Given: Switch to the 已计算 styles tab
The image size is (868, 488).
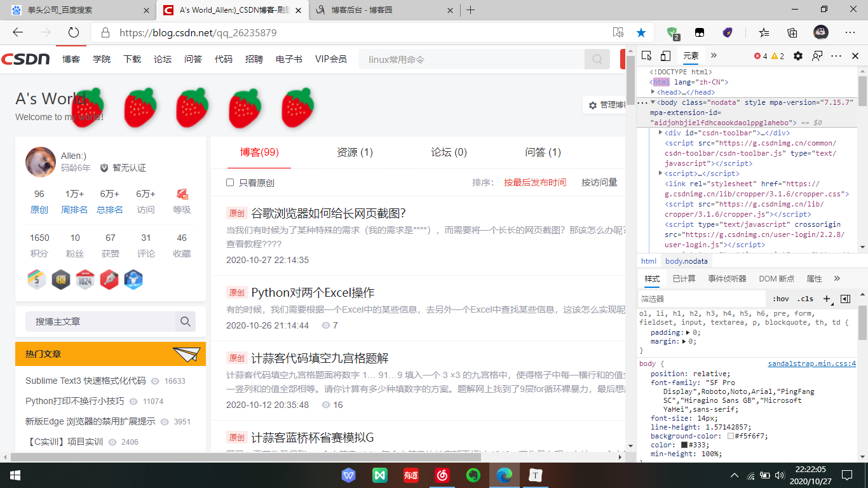Looking at the screenshot, I should click(684, 278).
